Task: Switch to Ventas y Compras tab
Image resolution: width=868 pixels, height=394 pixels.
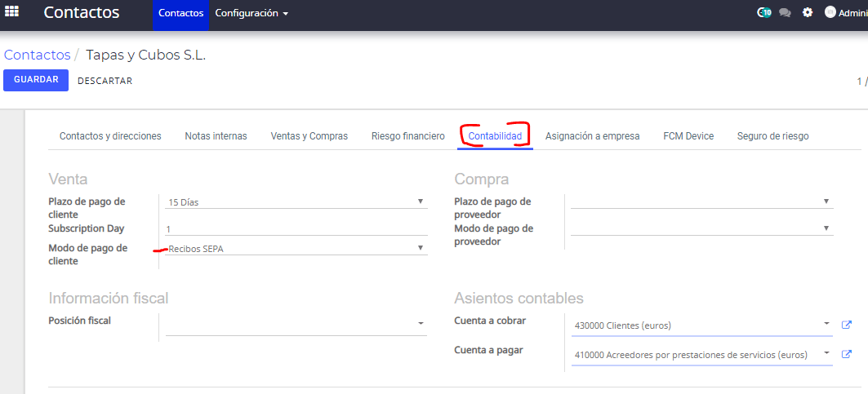Action: point(309,136)
